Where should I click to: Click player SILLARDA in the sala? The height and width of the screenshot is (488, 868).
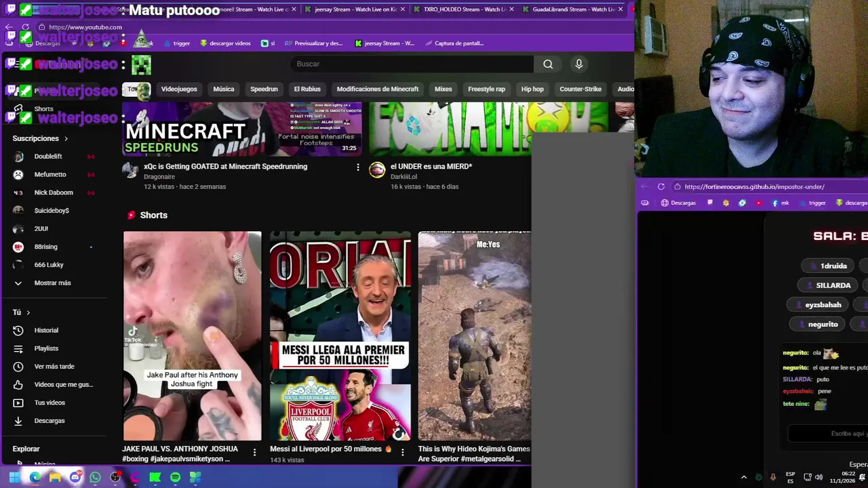click(x=829, y=285)
